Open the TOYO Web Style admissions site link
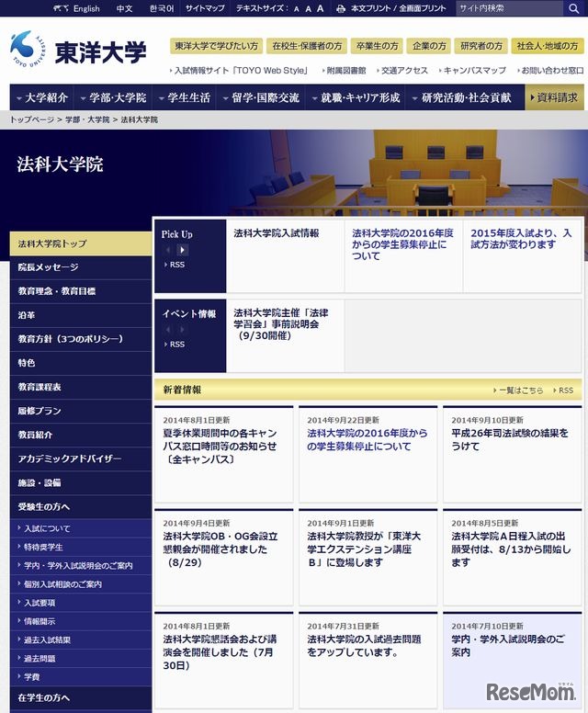Image resolution: width=588 pixels, height=713 pixels. 239,71
